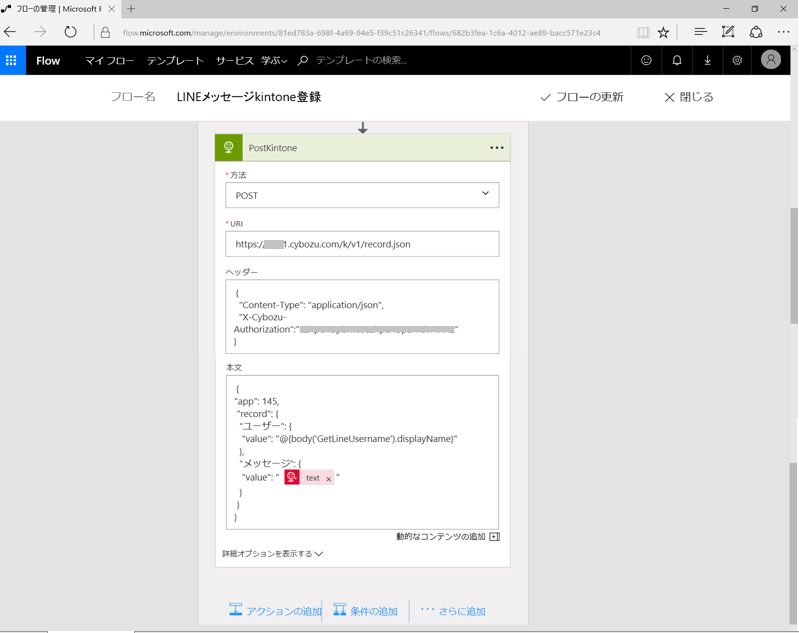Screen dimensions: 799x633
Task: Open settings gear icon
Action: 737,60
